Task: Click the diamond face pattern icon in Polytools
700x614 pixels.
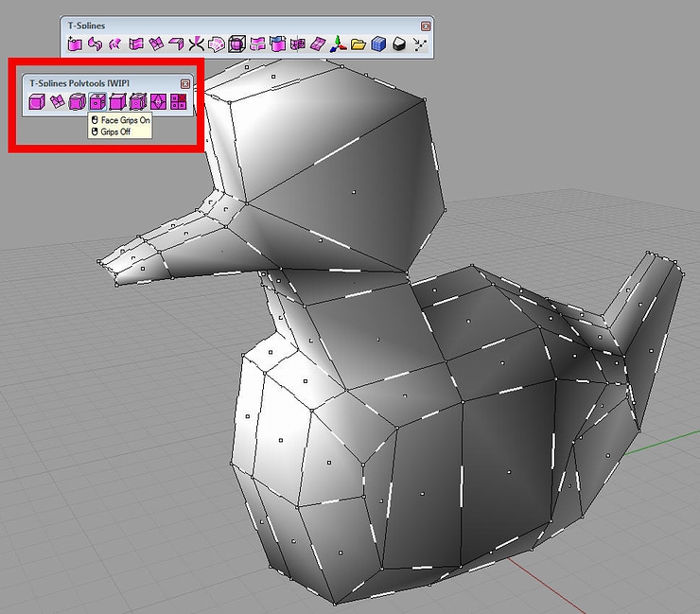Action: click(159, 102)
